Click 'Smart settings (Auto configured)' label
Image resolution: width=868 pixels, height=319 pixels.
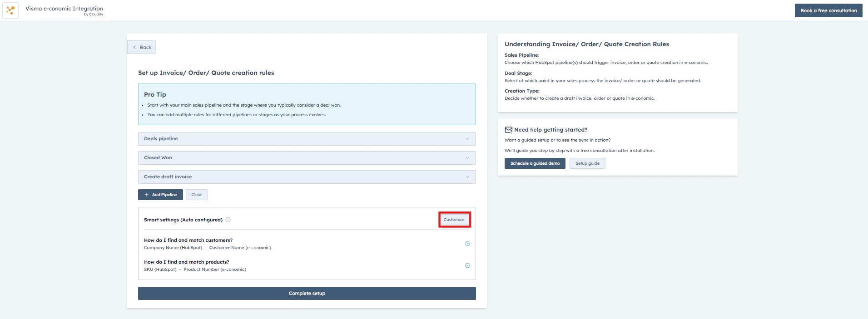click(x=183, y=220)
